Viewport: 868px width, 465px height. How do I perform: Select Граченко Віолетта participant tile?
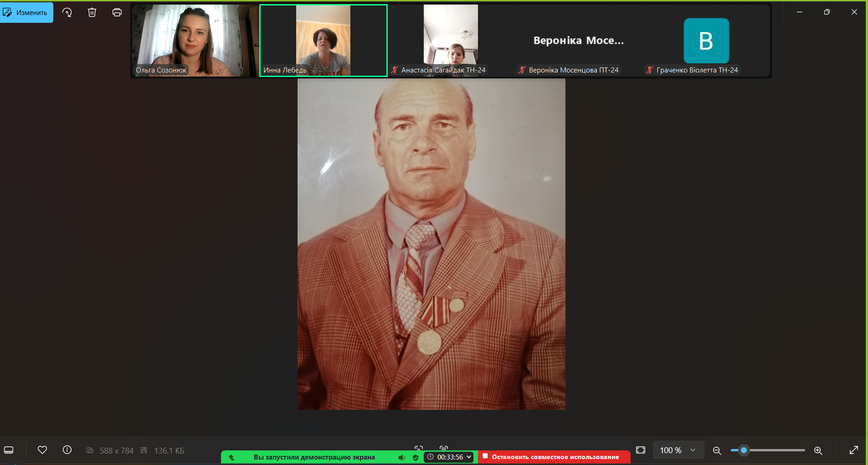pos(706,41)
